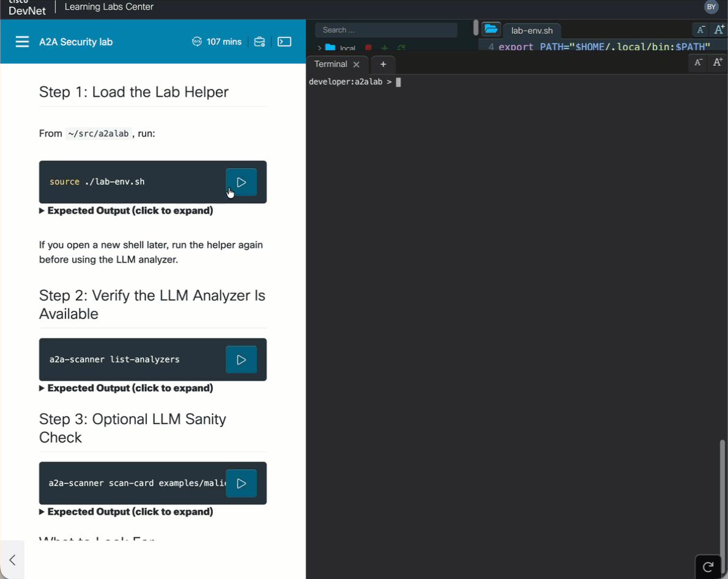Switch to the lab-env.sh editor tab
This screenshot has width=728, height=579.
coord(532,30)
